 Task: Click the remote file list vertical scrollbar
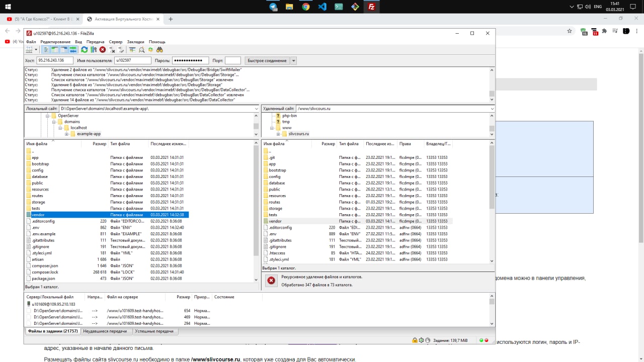(x=492, y=201)
